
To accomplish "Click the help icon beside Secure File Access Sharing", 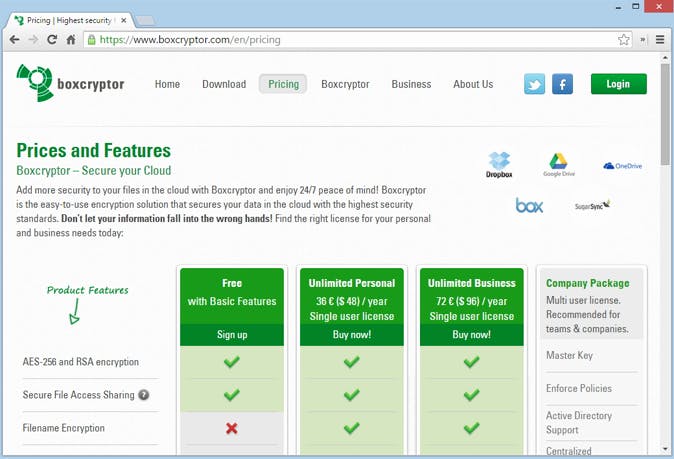I will tap(144, 395).
